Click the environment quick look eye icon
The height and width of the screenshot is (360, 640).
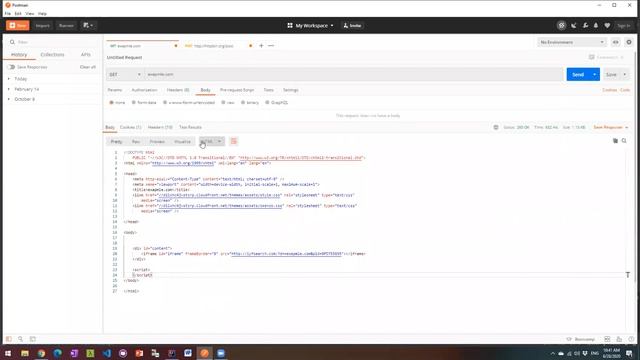(616, 42)
